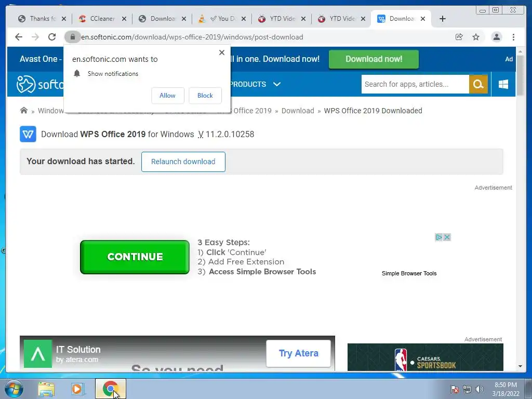The width and height of the screenshot is (532, 399).
Task: Go back with the browser back arrow
Action: pyautogui.click(x=19, y=37)
